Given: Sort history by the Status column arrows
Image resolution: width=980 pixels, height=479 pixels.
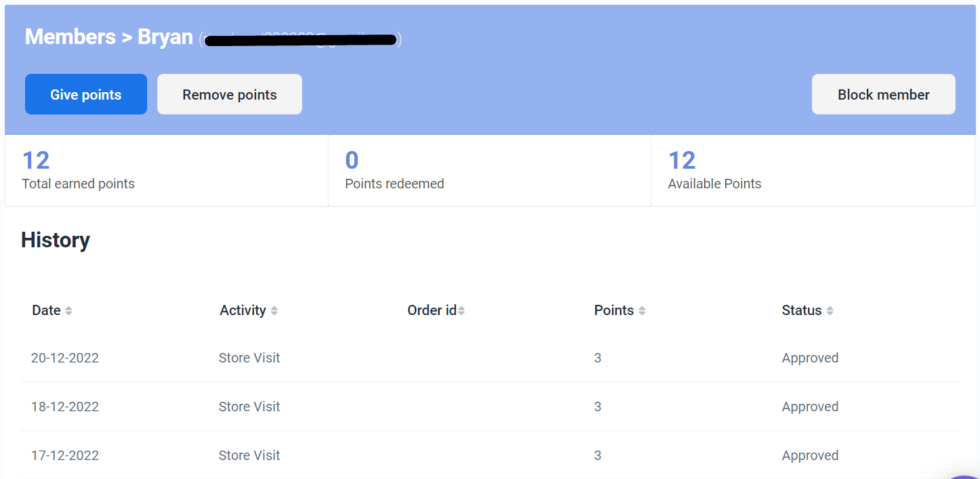Looking at the screenshot, I should [830, 310].
